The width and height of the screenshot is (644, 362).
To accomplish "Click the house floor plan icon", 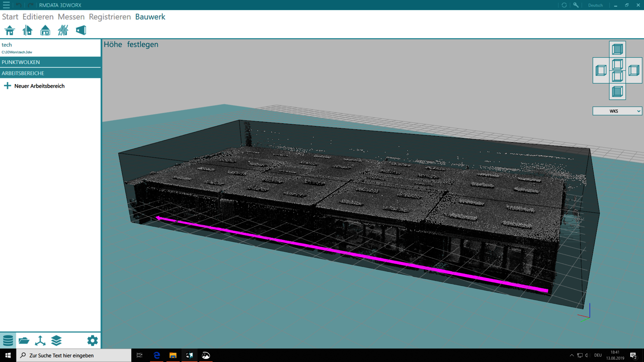I will (45, 31).
